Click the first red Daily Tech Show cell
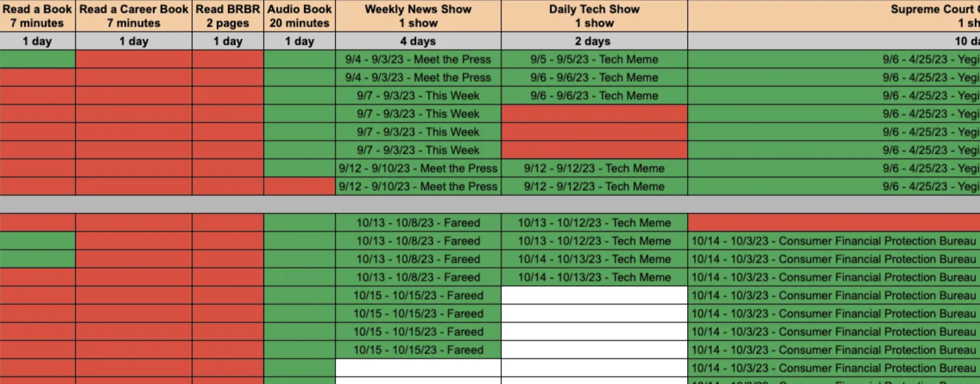 [595, 114]
